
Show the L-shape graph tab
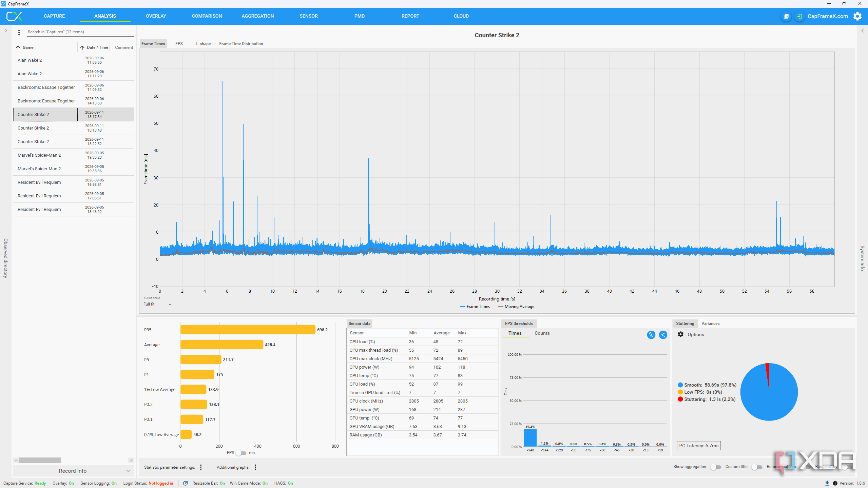click(204, 44)
